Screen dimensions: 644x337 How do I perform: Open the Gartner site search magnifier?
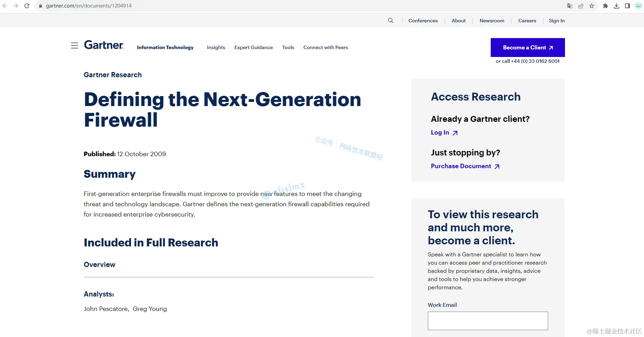391,21
